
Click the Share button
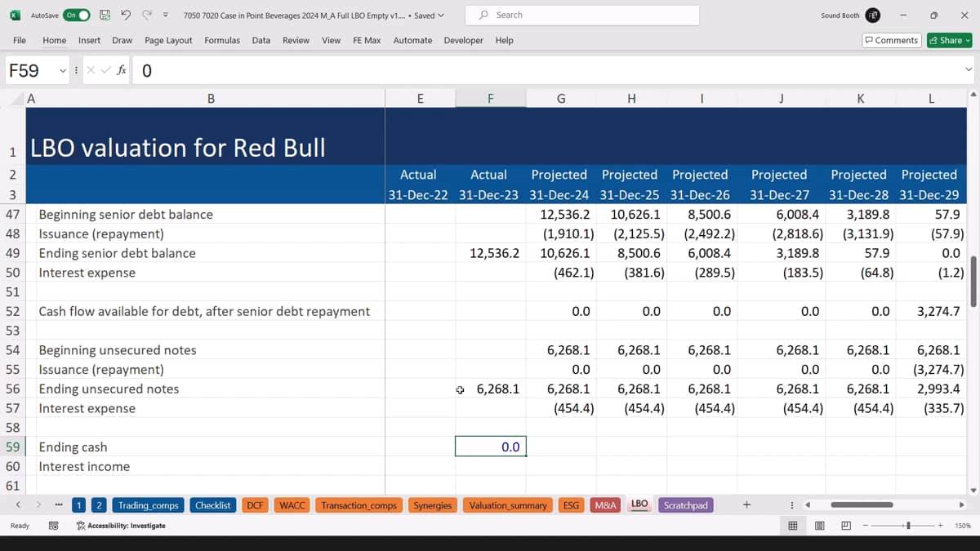[949, 40]
